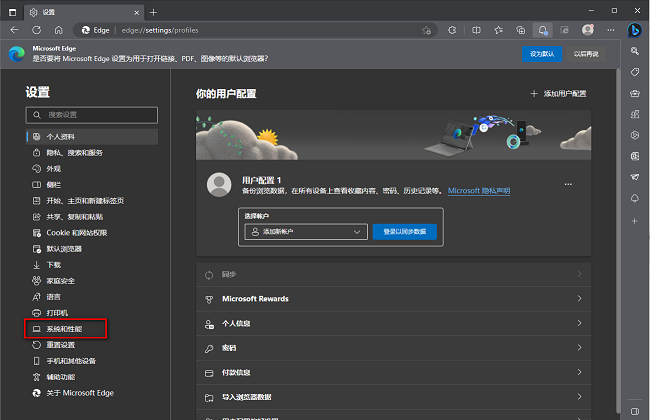Open sidebar games icon
The width and height of the screenshot is (650, 420).
pyautogui.click(x=635, y=114)
